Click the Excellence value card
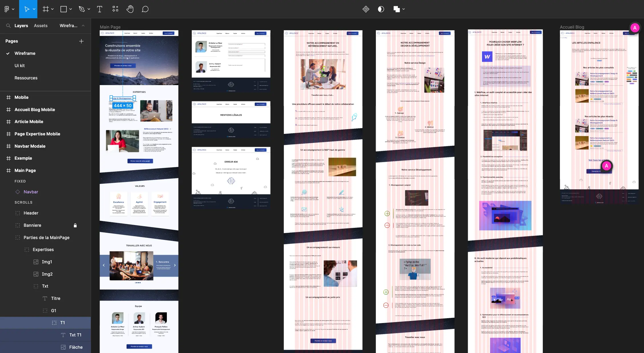The width and height of the screenshot is (644, 353). pyautogui.click(x=119, y=204)
